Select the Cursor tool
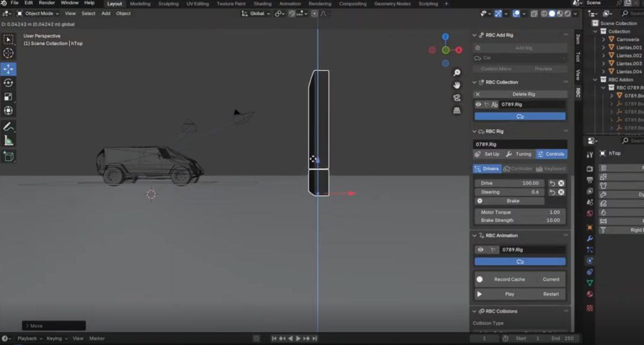Screen dimensions: 644x345 click(8, 53)
